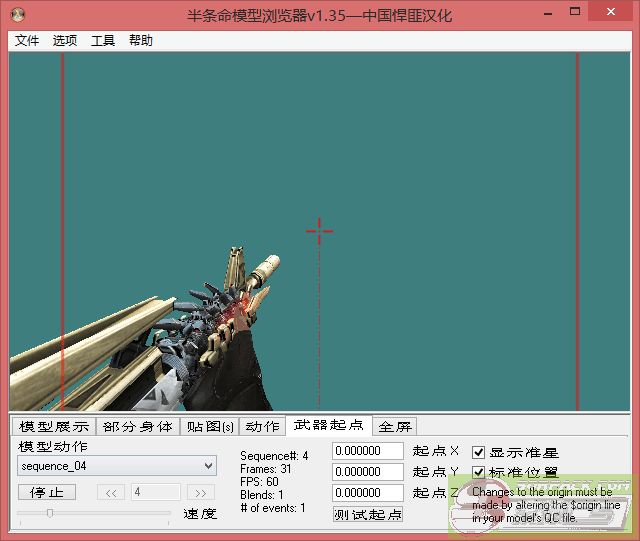
Task: Click the red crosshair in the viewport
Action: [319, 231]
